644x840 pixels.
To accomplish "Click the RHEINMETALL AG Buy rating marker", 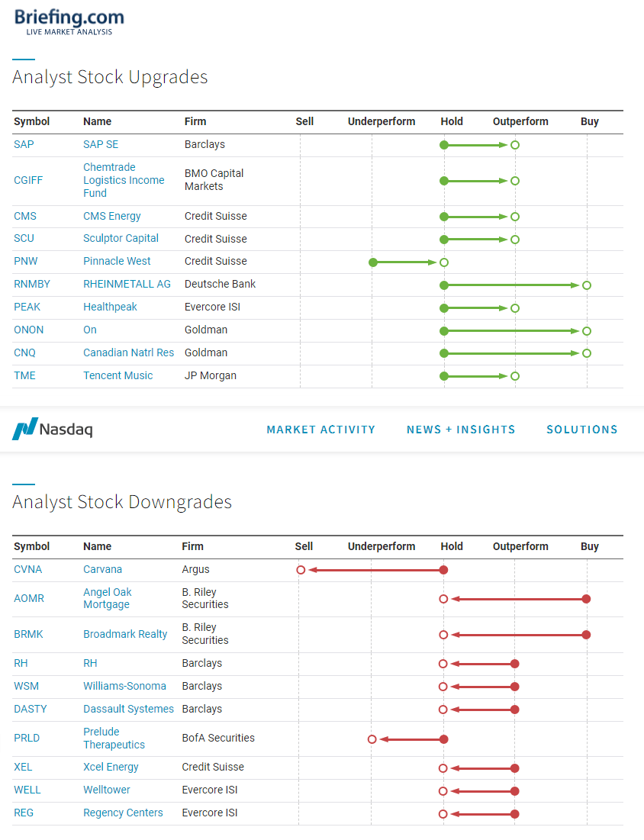I will (x=587, y=285).
